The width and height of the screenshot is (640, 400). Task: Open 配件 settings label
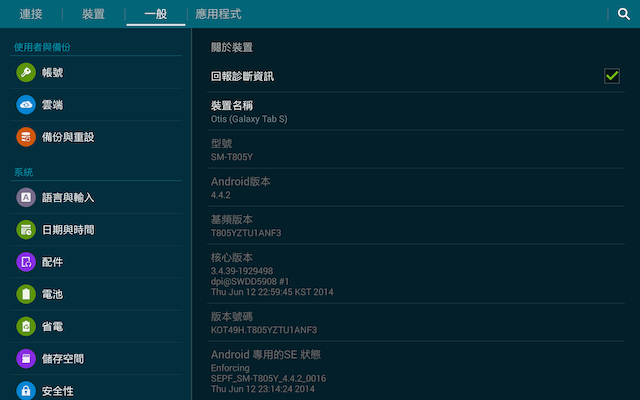click(x=52, y=262)
